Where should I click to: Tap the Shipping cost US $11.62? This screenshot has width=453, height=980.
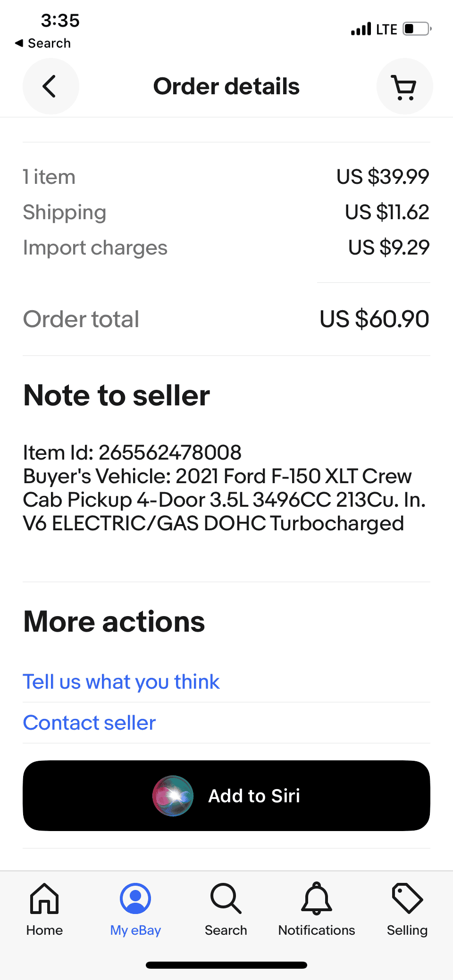(387, 212)
